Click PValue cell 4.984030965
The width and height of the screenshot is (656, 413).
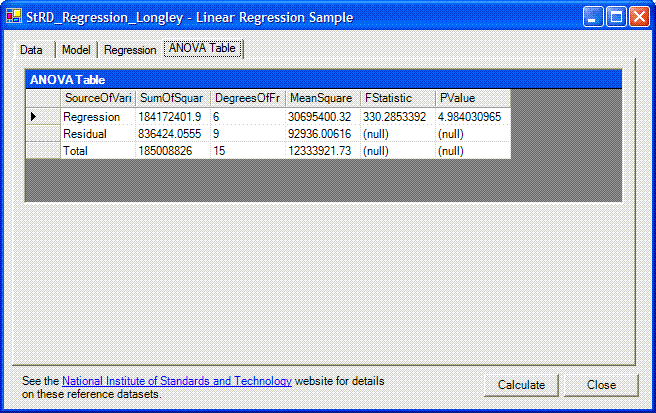473,116
